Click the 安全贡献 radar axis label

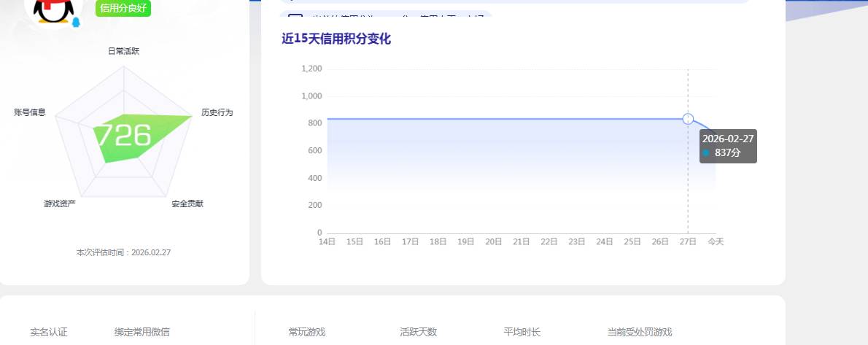pyautogui.click(x=187, y=203)
